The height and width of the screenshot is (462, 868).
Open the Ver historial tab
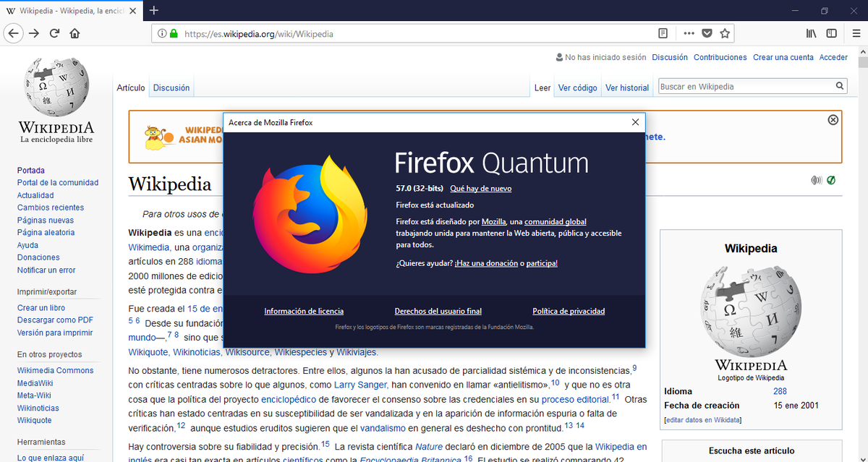point(627,87)
